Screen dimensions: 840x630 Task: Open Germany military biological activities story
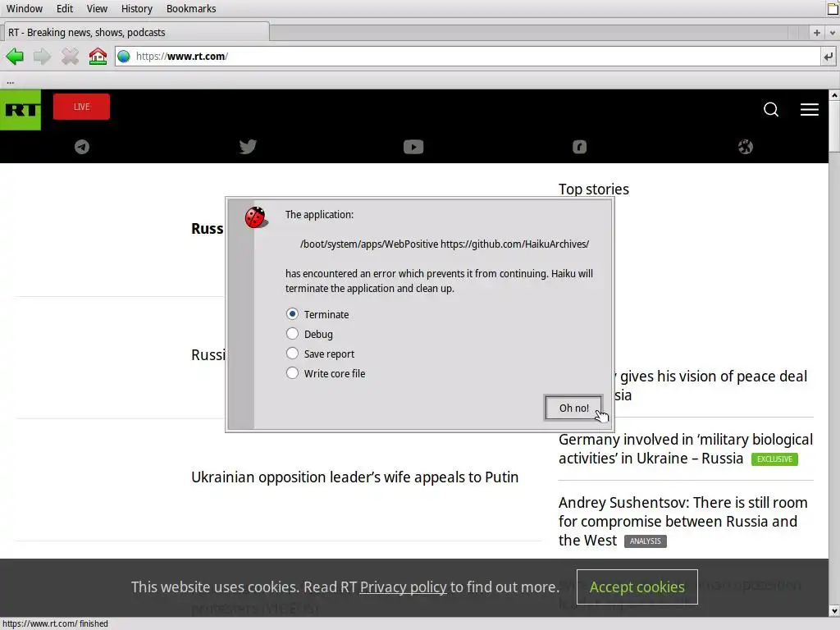pyautogui.click(x=686, y=449)
